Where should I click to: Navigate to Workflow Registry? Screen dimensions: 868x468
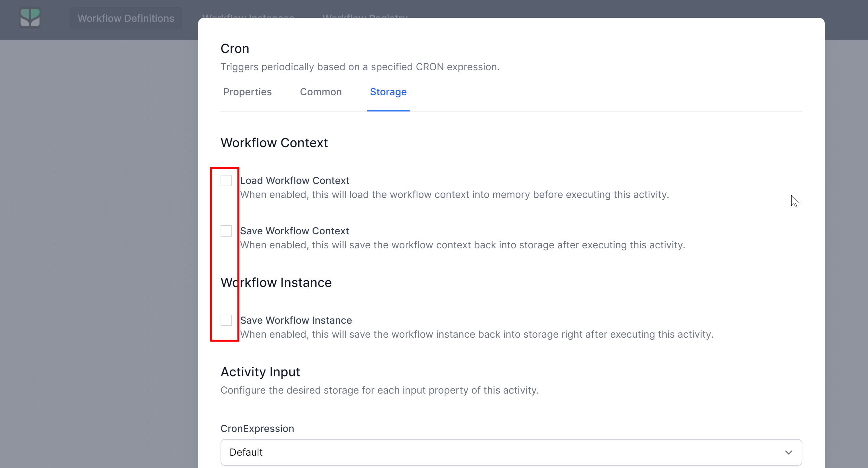tap(365, 17)
